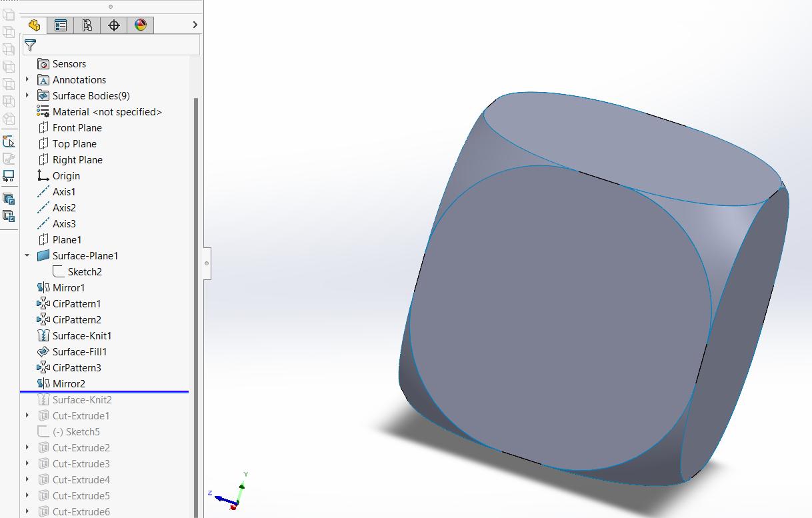
Task: Expand the Cut-Extrude3 feature
Action: 27,464
